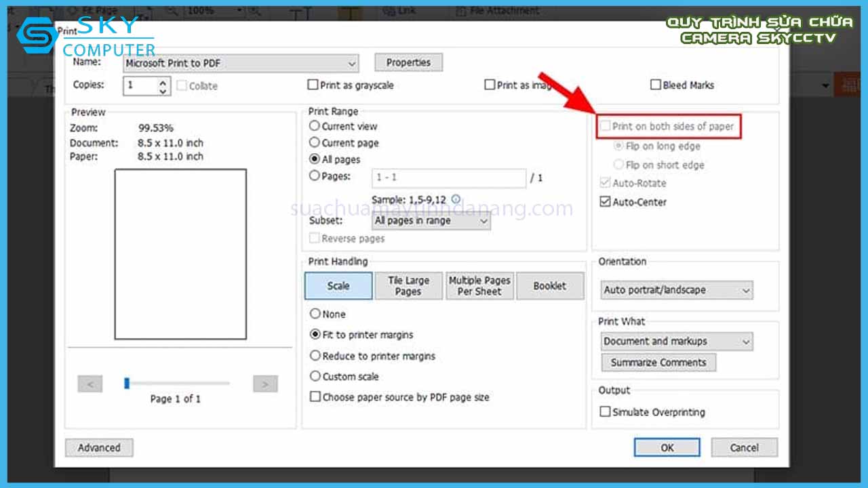
Task: Select the Current page radio button
Action: [x=315, y=143]
